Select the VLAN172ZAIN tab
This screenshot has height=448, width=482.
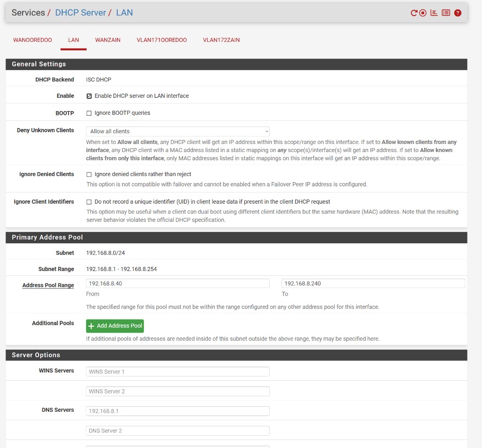[221, 40]
